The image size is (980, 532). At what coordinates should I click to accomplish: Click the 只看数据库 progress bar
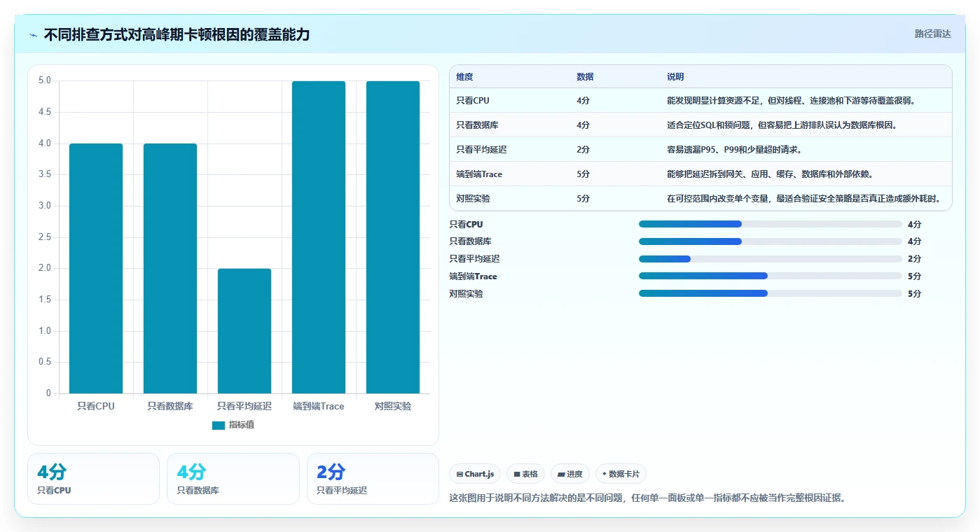pyautogui.click(x=771, y=241)
